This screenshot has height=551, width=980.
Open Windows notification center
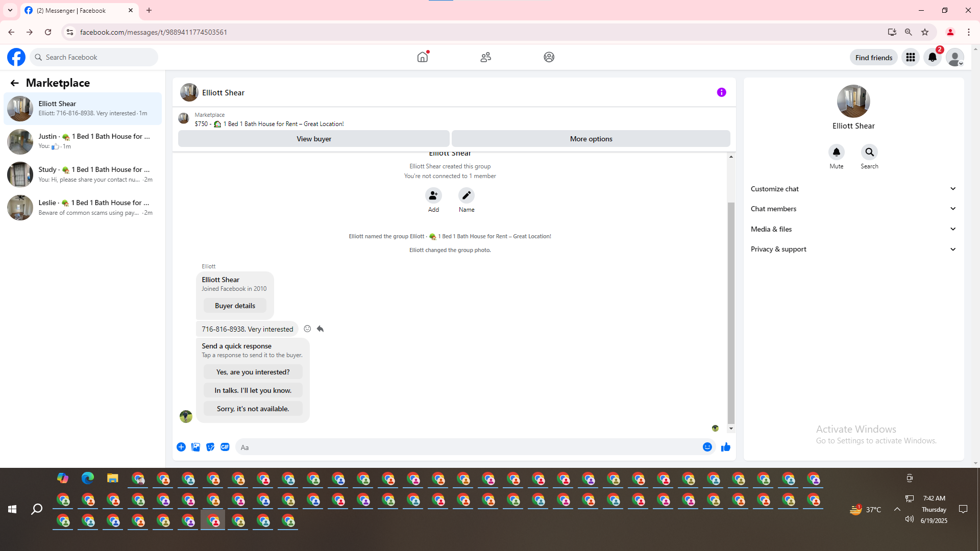tap(963, 509)
